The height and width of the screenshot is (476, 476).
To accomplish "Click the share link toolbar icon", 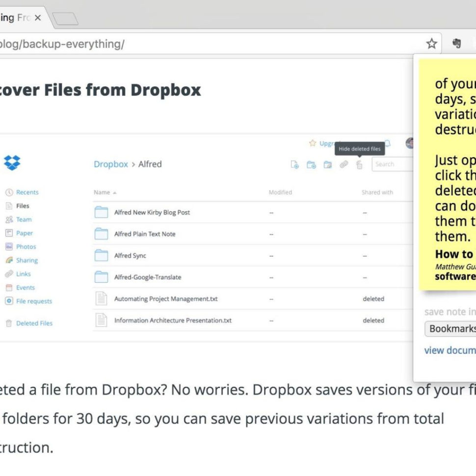I will (344, 164).
